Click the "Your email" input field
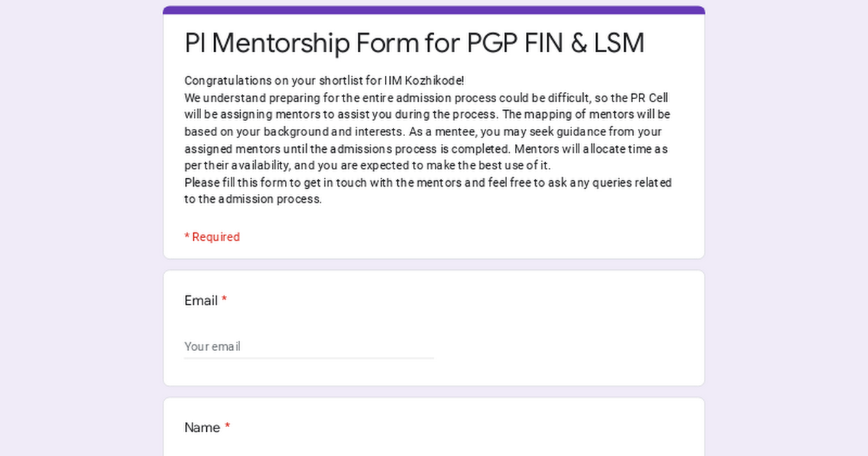This screenshot has height=456, width=868. [309, 347]
